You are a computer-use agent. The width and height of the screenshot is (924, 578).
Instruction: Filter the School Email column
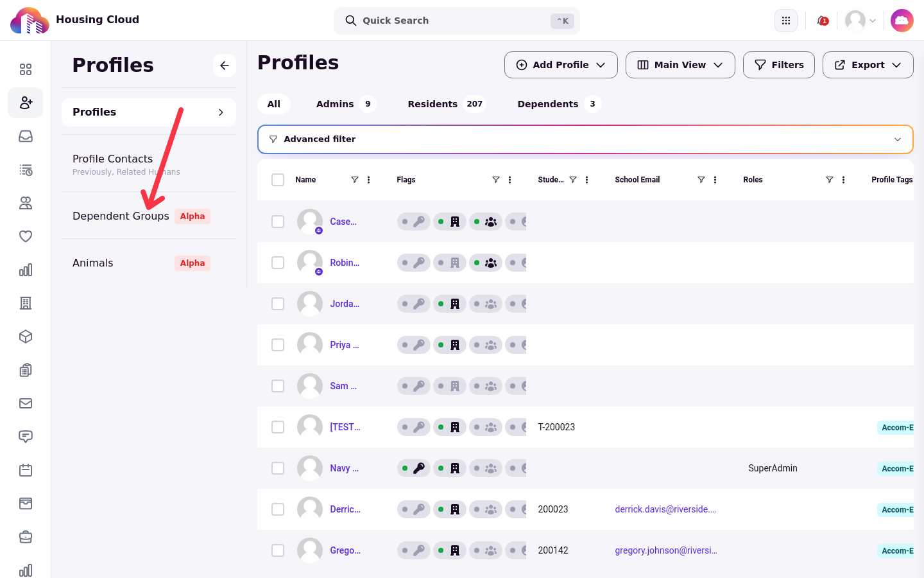(701, 180)
